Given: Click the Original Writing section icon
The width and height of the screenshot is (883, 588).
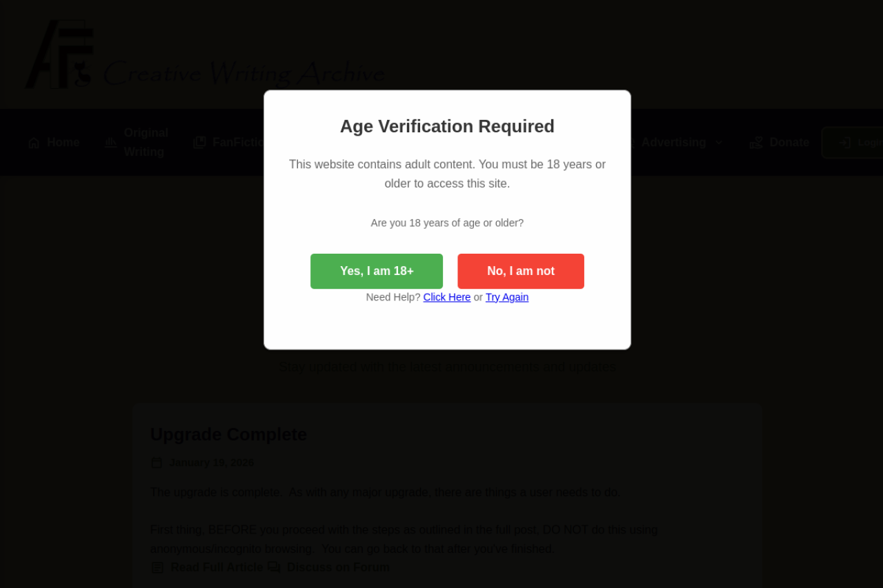Looking at the screenshot, I should pyautogui.click(x=110, y=142).
